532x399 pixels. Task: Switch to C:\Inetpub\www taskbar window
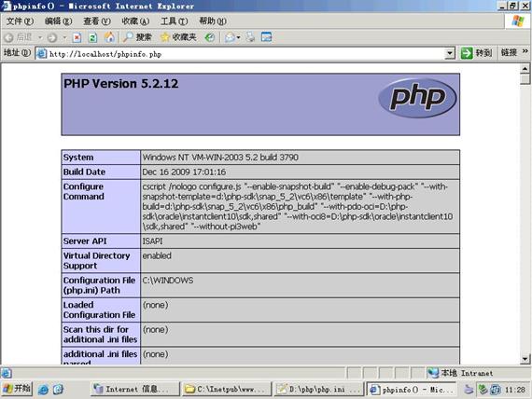227,389
